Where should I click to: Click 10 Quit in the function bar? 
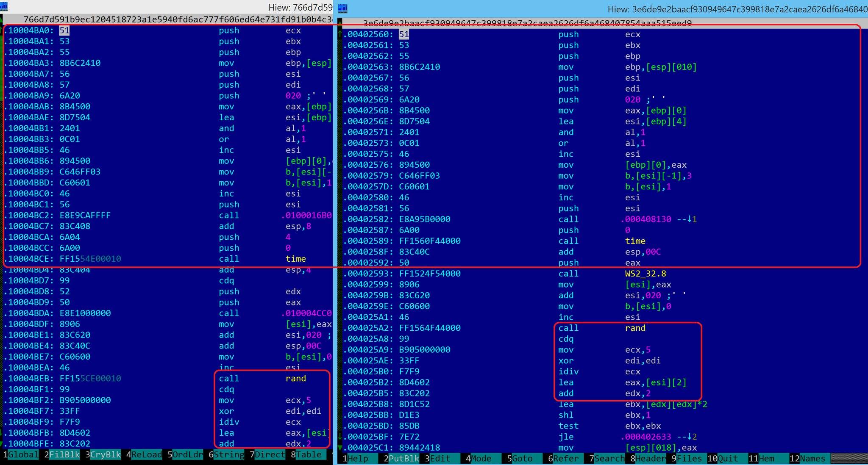(727, 458)
